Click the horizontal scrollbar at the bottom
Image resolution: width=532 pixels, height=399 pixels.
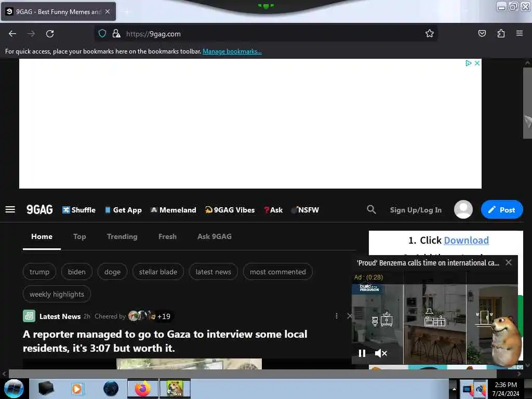[252, 374]
